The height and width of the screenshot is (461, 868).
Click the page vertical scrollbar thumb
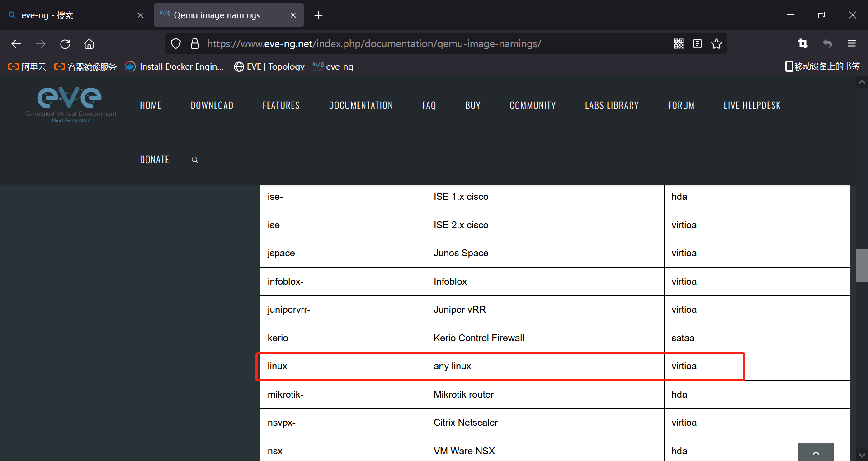pyautogui.click(x=862, y=265)
